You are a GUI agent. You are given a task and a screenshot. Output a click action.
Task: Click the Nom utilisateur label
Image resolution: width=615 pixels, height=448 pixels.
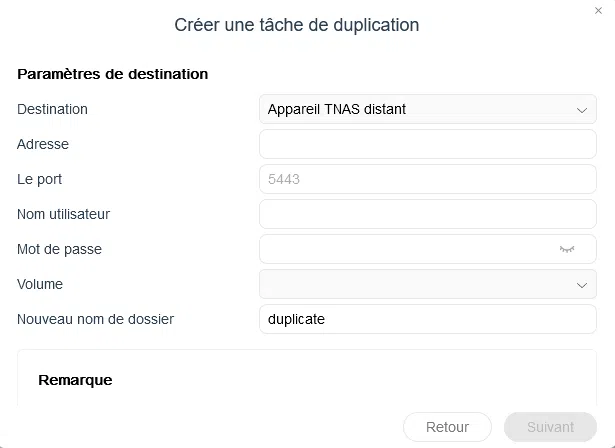[x=63, y=214]
